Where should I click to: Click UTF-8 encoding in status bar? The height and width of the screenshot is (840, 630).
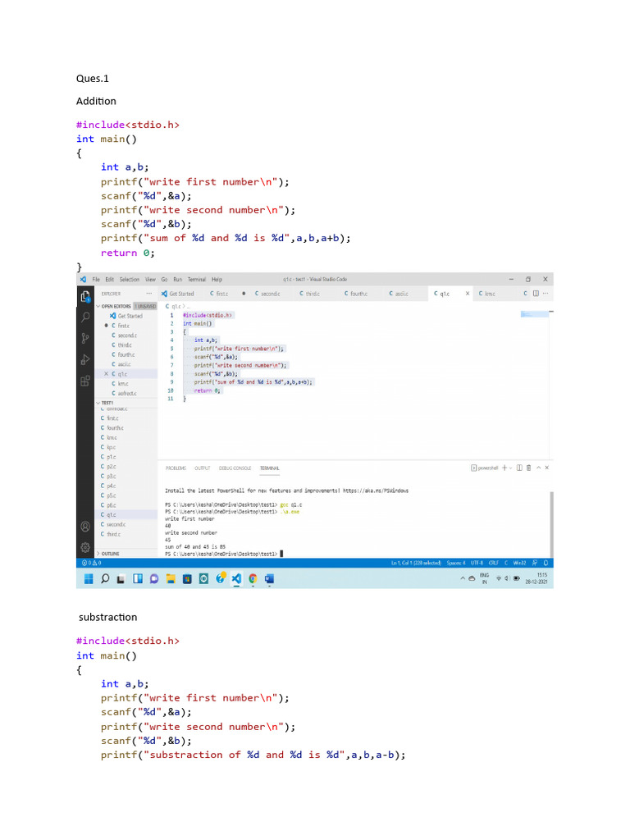(x=475, y=564)
